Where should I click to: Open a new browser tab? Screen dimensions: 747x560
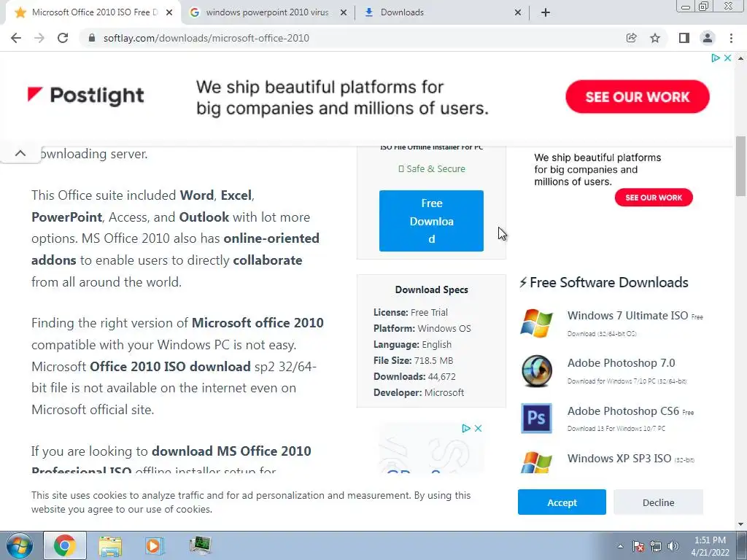click(x=546, y=12)
